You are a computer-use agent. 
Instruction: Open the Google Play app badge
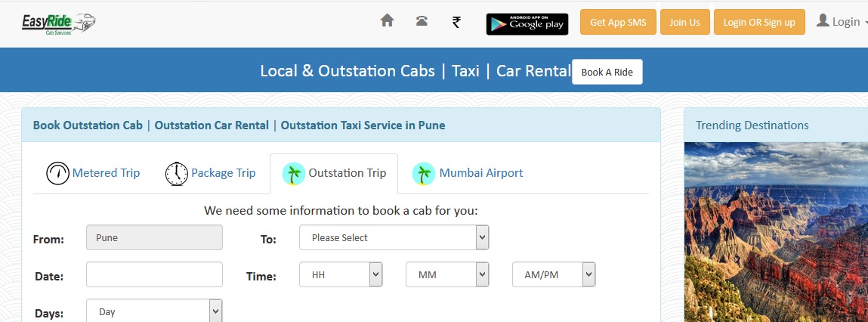527,24
